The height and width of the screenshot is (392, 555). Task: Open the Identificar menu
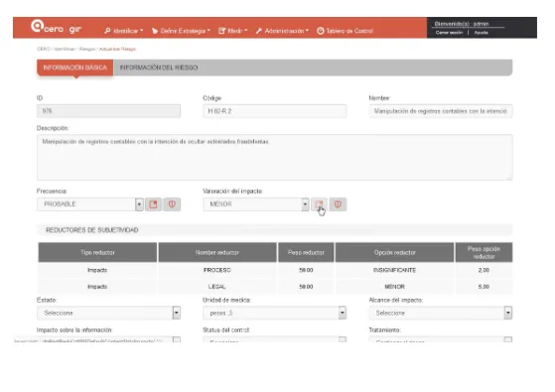point(124,31)
